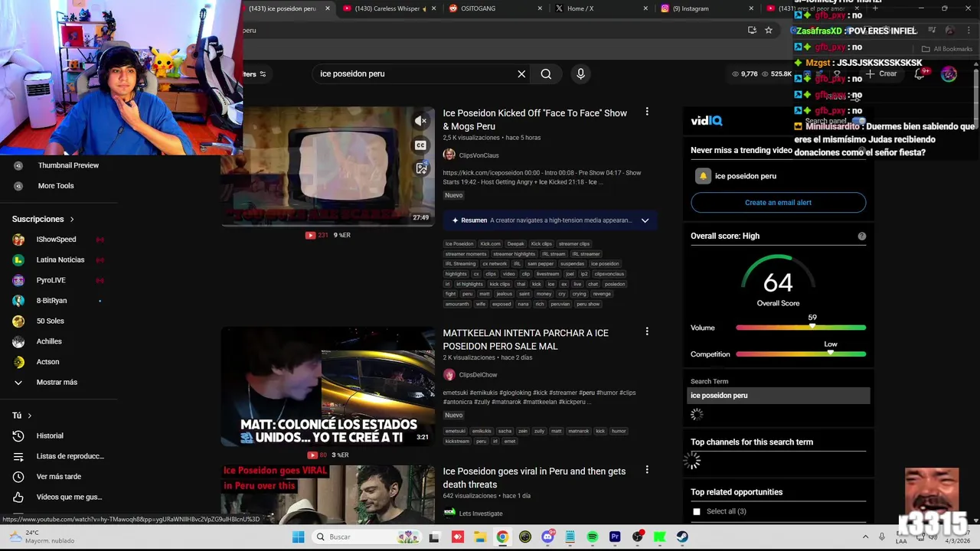Open YouTube notifications bell

[920, 73]
